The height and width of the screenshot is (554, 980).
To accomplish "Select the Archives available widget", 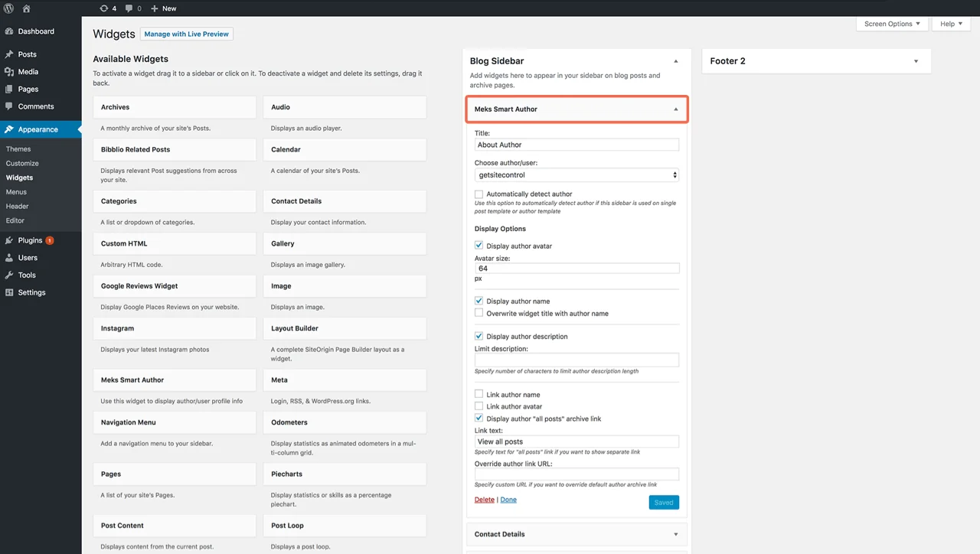I will pos(175,107).
